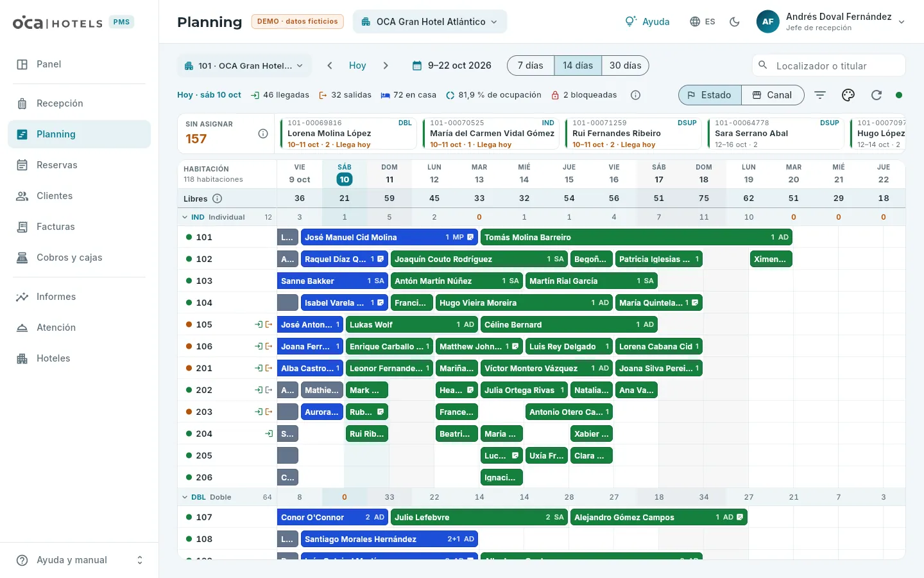Focus the Localizador o titular search
Viewport: 924px width, 578px height.
829,66
